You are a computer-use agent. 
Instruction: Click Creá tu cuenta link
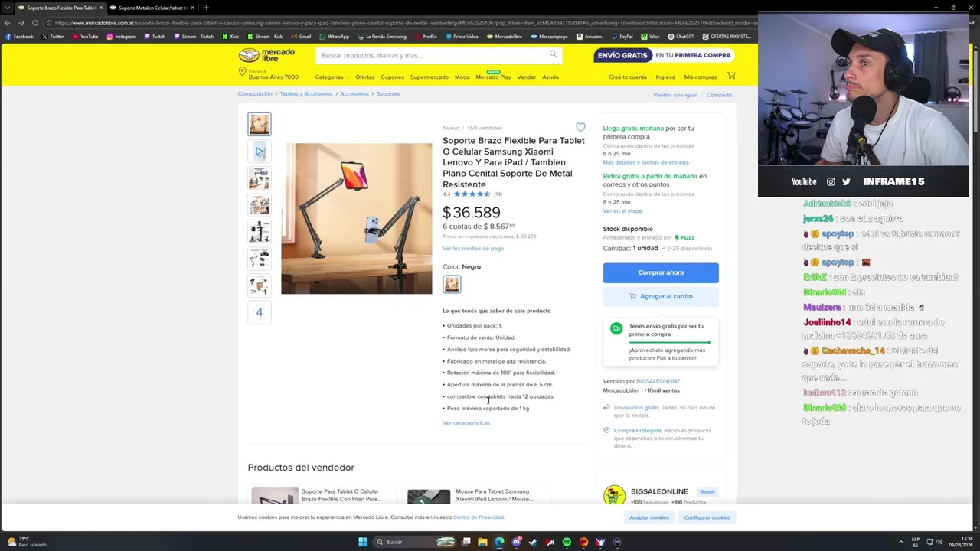point(627,77)
